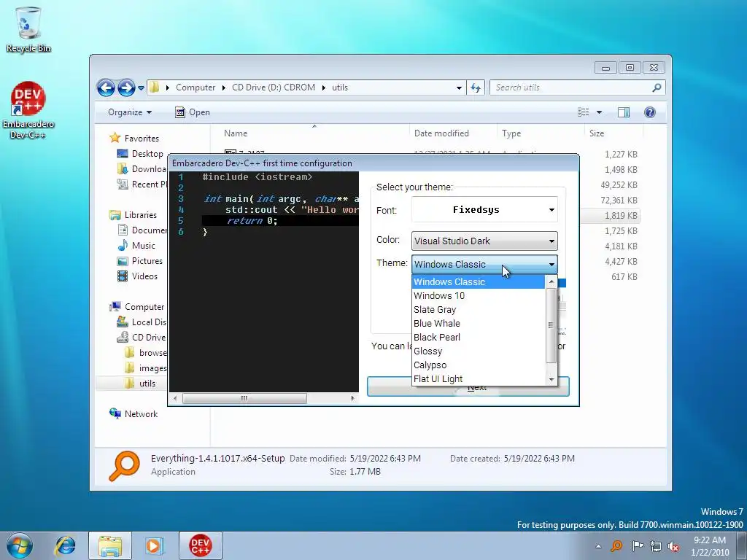Switch to Dev-C++ taskbar button
This screenshot has height=560, width=747.
[200, 545]
